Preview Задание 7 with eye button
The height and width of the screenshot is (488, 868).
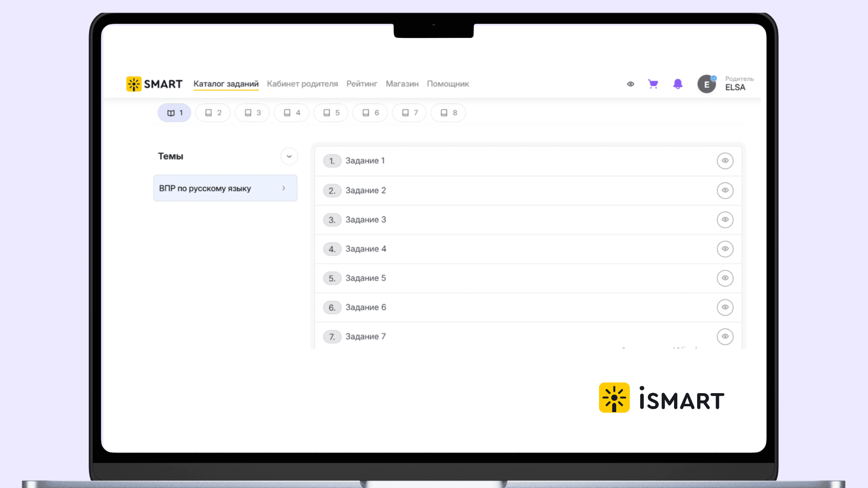(x=725, y=337)
